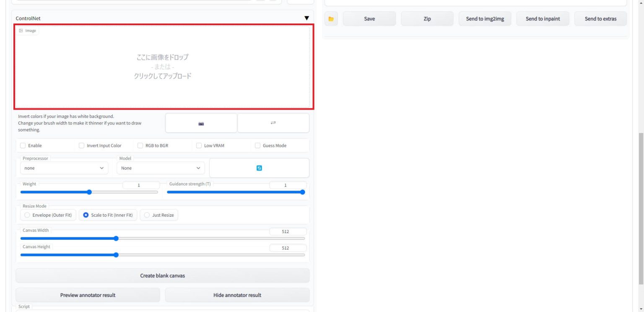Expand the Model dropdown
644x312 pixels.
(x=161, y=168)
